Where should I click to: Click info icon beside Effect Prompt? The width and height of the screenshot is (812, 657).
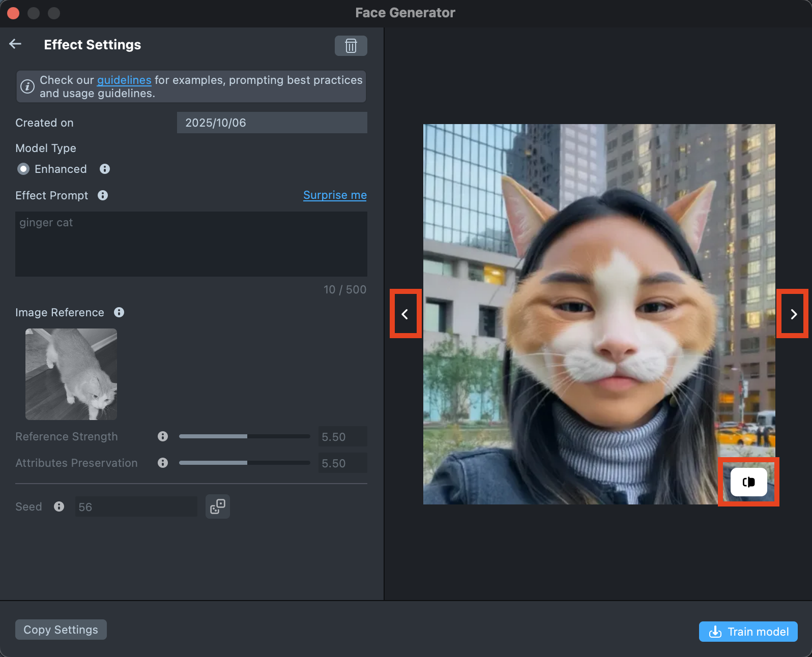[x=103, y=195]
